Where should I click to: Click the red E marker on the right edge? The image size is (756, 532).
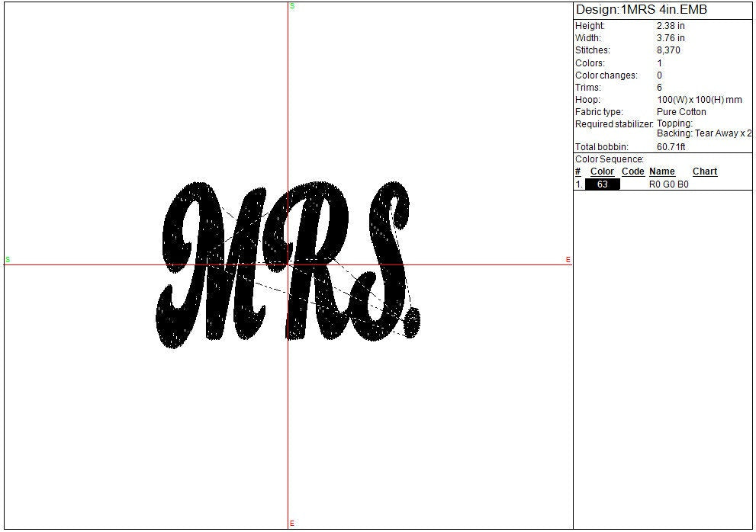[568, 260]
